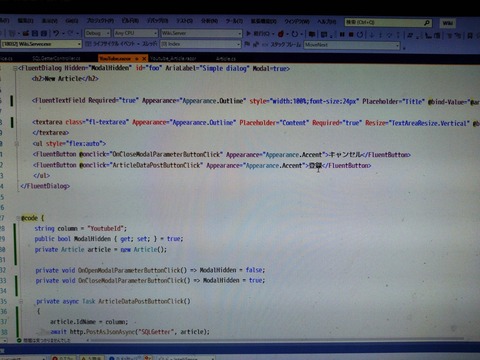Viewport: 480px width, 360px height.
Task: Open the Extensions (拡張機能) menu
Action: pyautogui.click(x=264, y=21)
